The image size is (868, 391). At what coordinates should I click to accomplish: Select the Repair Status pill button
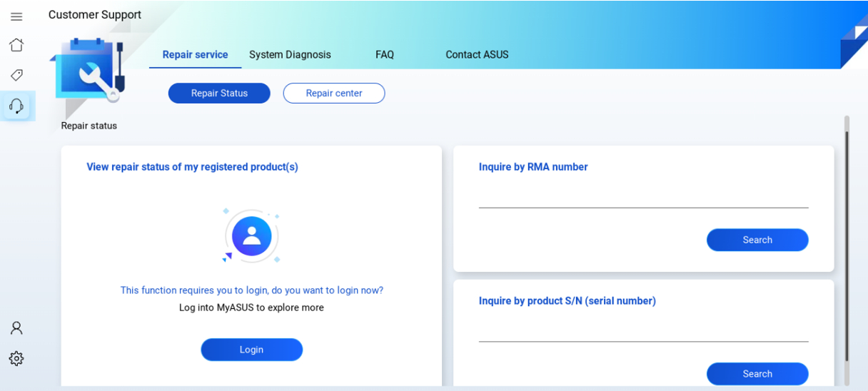[219, 93]
